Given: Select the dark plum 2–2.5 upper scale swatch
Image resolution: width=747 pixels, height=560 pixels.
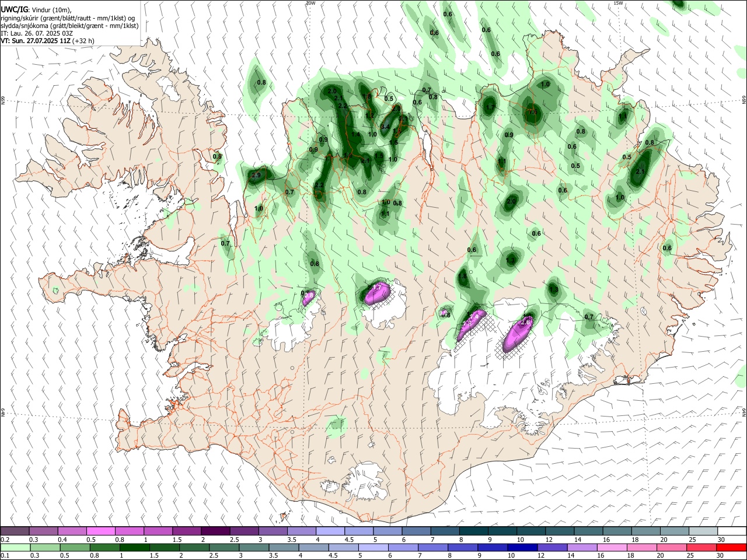Looking at the screenshot, I should (215, 531).
